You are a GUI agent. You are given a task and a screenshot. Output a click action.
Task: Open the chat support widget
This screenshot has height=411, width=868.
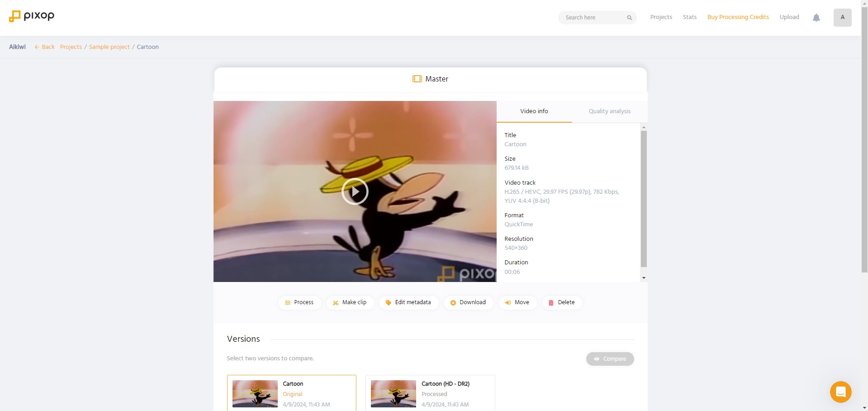coord(840,392)
